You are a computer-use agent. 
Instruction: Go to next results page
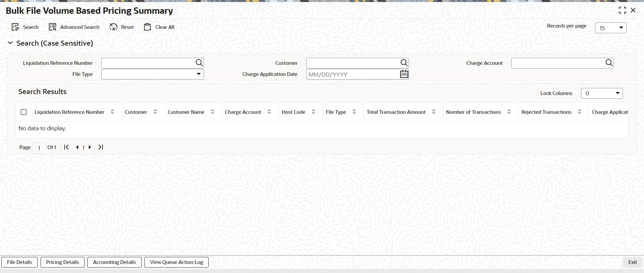90,147
